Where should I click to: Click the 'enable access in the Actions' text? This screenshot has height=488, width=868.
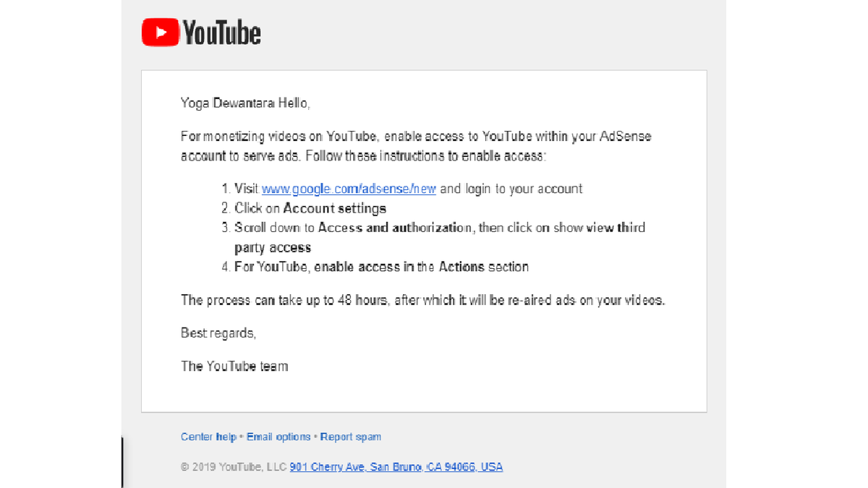tap(399, 267)
